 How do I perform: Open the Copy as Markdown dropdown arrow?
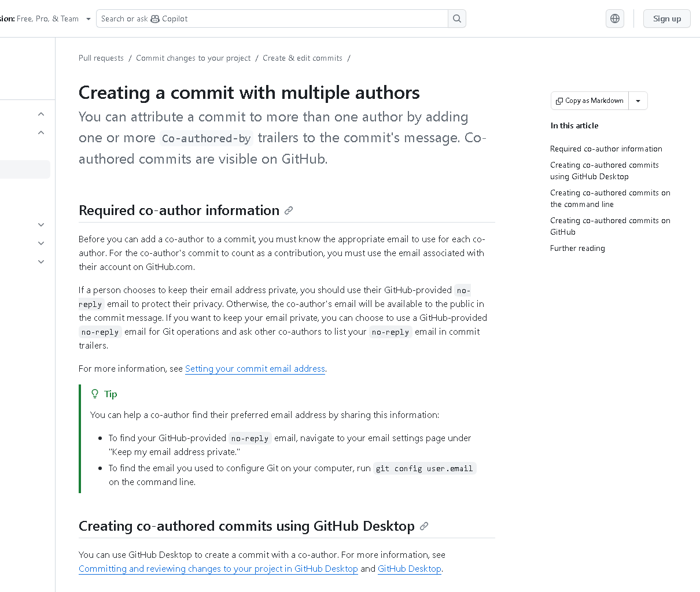pyautogui.click(x=638, y=101)
